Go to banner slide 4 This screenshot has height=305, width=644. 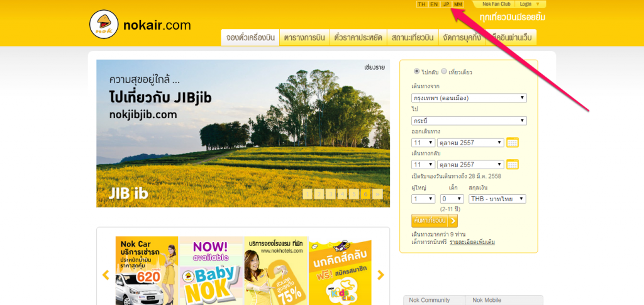pos(343,194)
